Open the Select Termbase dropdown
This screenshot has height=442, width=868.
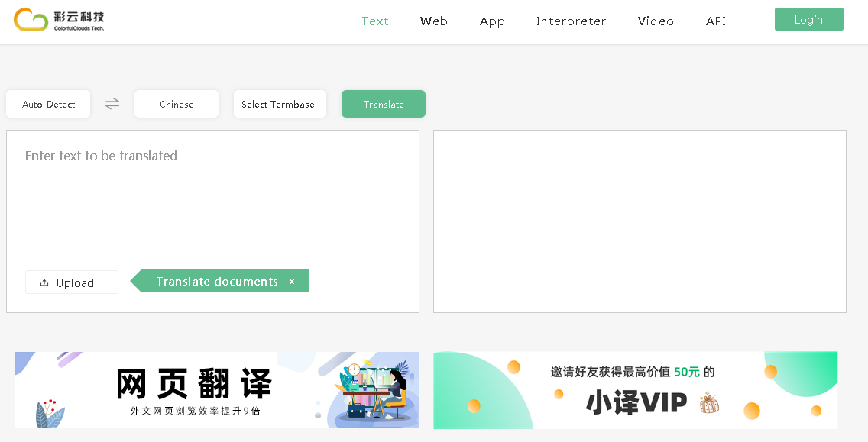pos(280,104)
